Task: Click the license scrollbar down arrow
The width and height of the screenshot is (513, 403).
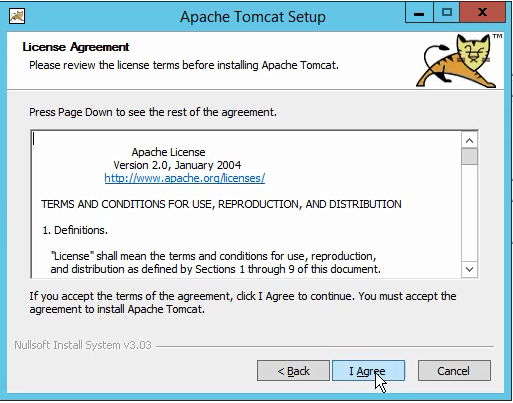Action: tap(469, 269)
